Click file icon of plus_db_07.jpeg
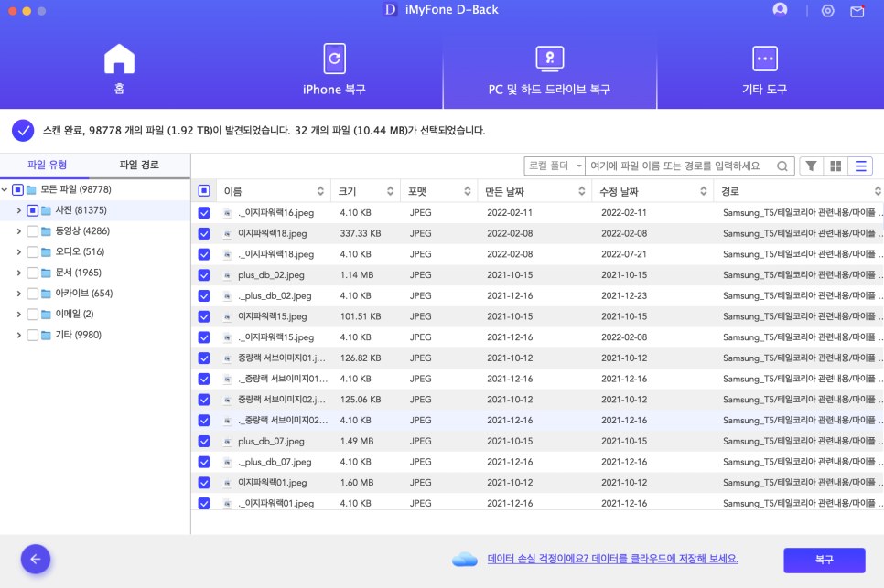Image resolution: width=884 pixels, height=588 pixels. (x=227, y=442)
